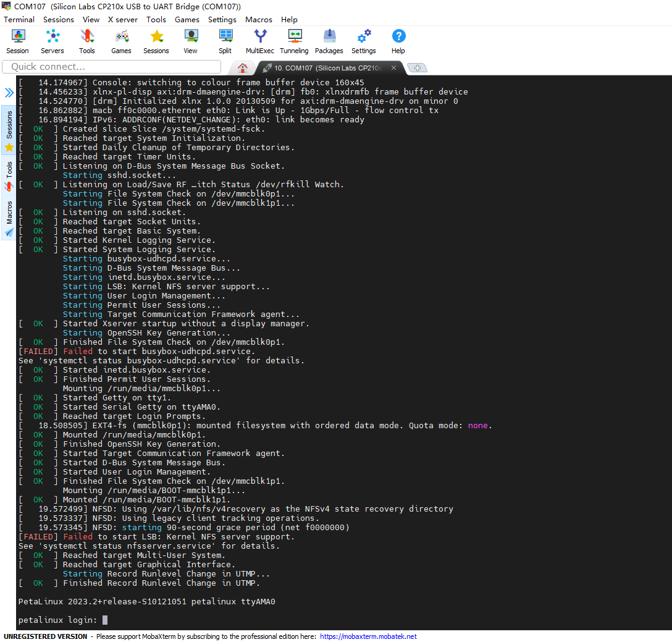This screenshot has width=672, height=642.
Task: Click the 'PetaLinux 2023.2+release' banner line
Action: tap(146, 602)
